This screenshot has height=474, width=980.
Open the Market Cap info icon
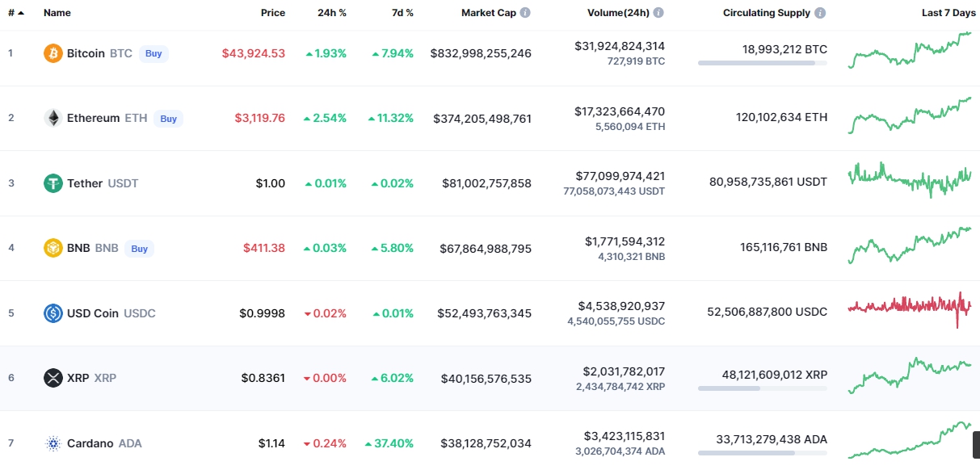[x=525, y=13]
